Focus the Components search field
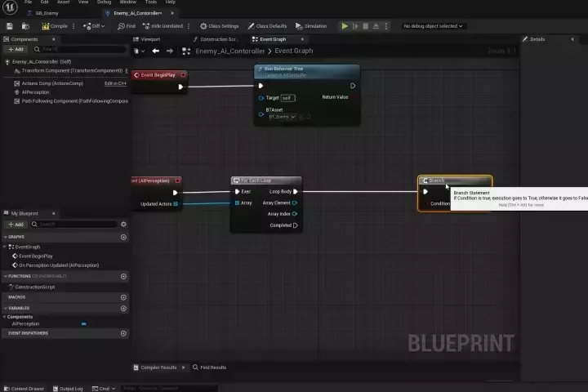The width and height of the screenshot is (588, 392). pos(79,49)
